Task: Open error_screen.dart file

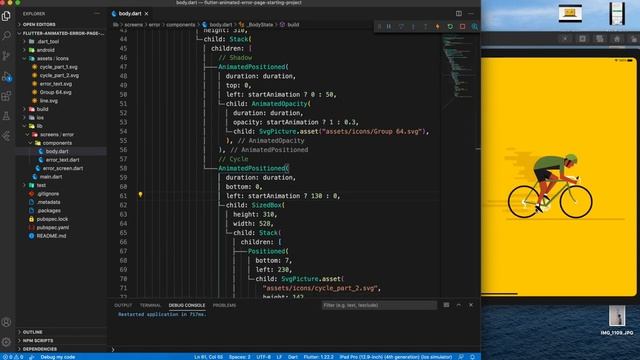Action: [x=63, y=168]
